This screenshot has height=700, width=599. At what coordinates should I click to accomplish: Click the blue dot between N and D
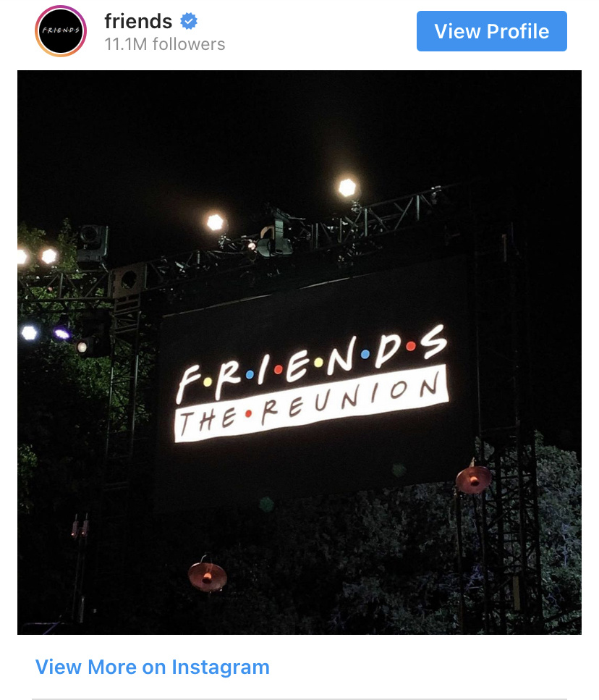point(365,354)
